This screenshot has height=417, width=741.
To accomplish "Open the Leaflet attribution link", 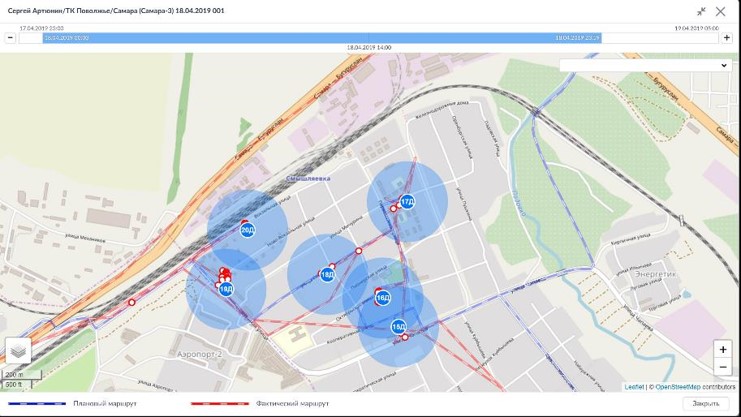I will coord(634,387).
